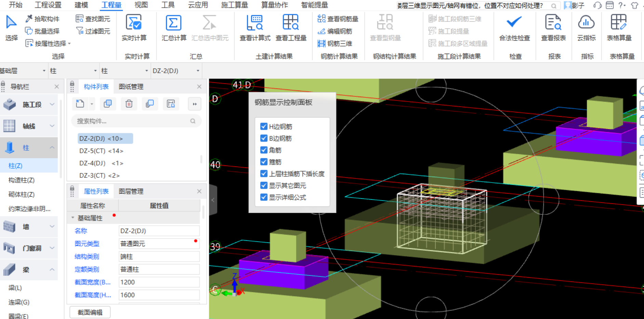Expand the 按属性选择 dropdown arrow
This screenshot has width=644, height=319.
click(69, 44)
